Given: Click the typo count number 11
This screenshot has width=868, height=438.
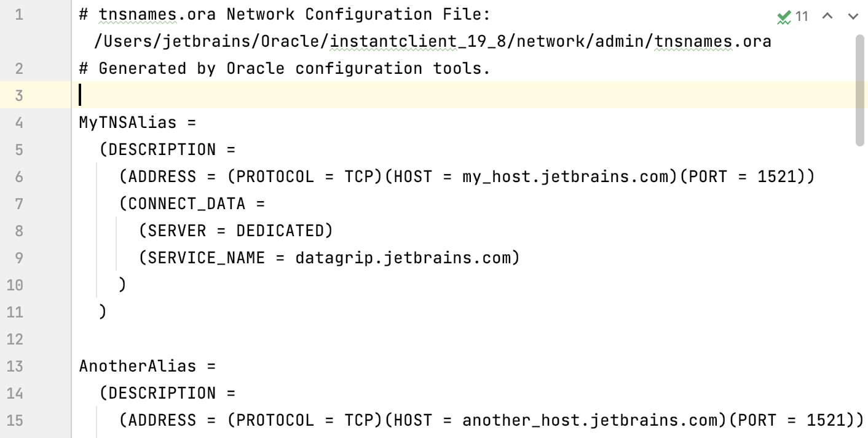Looking at the screenshot, I should click(x=802, y=17).
